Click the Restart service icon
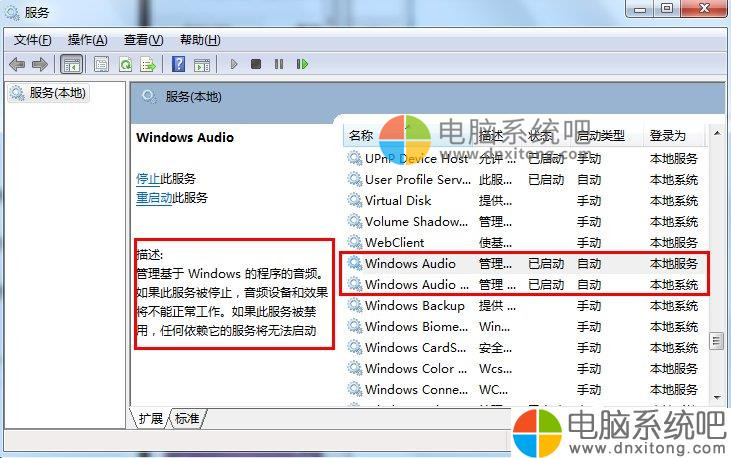This screenshot has height=458, width=731. 302,64
